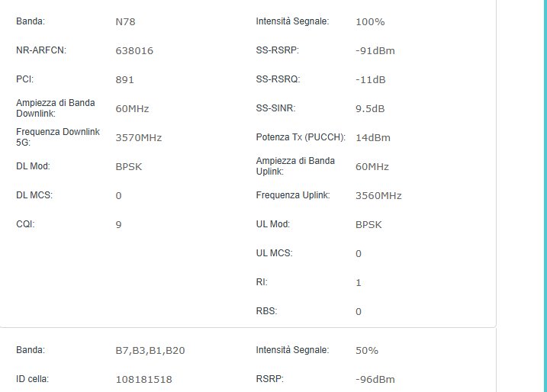Click the Potenza Tx (PUCCH) label

click(x=301, y=137)
